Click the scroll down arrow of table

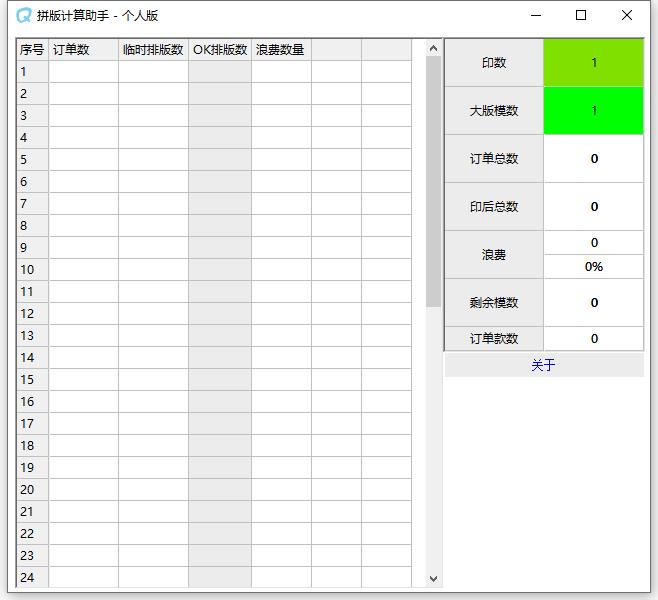click(x=433, y=578)
